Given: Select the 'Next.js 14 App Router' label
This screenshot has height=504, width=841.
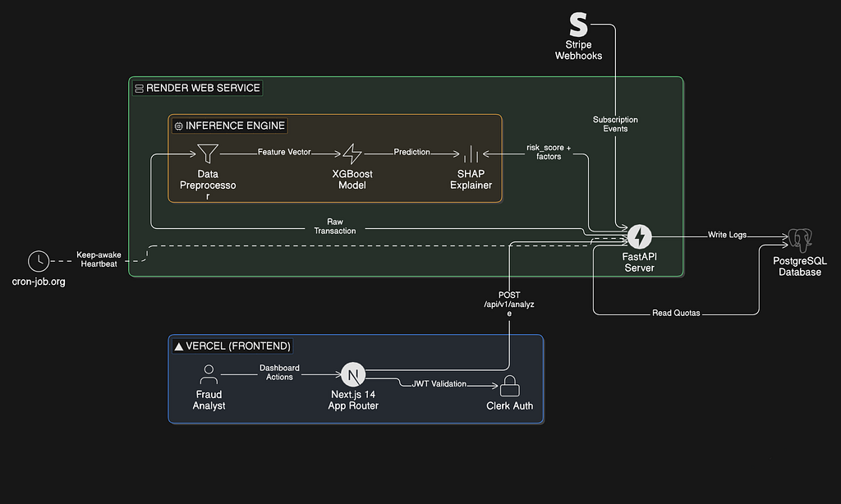Looking at the screenshot, I should 353,400.
